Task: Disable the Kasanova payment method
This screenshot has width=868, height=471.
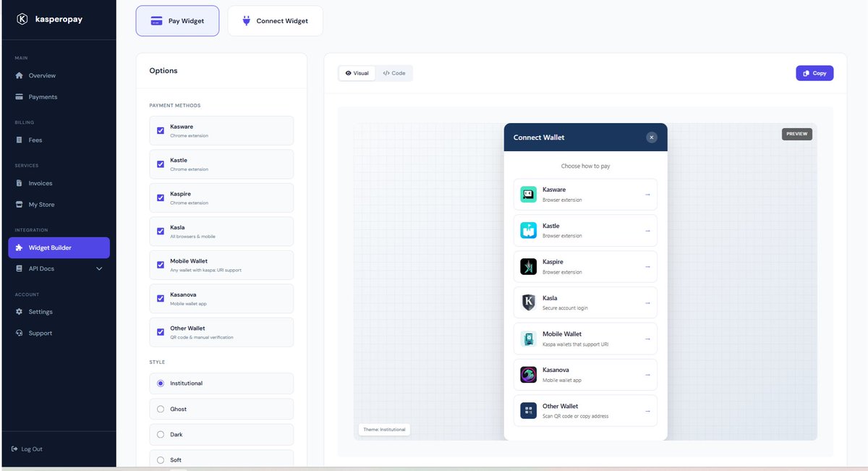Action: [x=161, y=298]
